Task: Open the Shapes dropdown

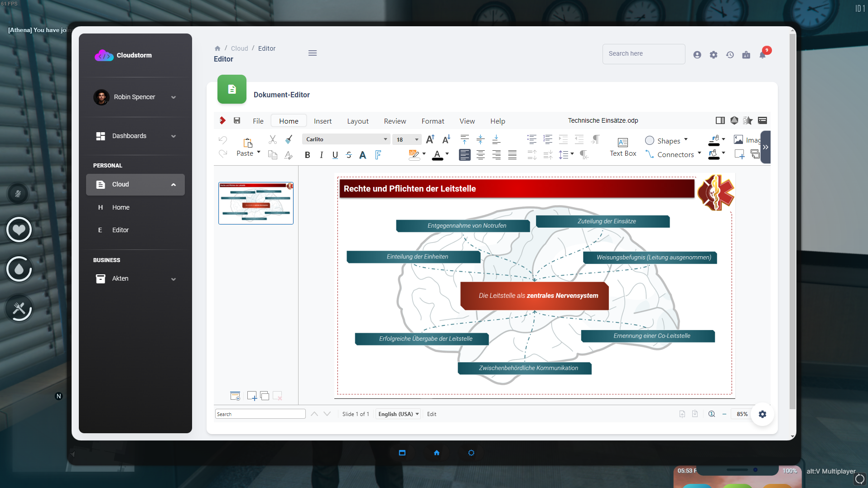Action: [667, 140]
